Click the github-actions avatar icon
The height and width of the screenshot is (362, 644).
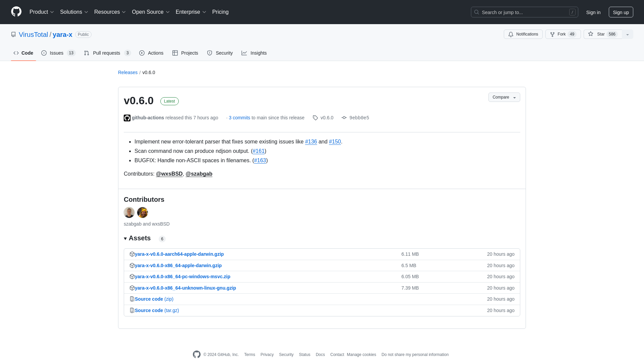pyautogui.click(x=127, y=118)
